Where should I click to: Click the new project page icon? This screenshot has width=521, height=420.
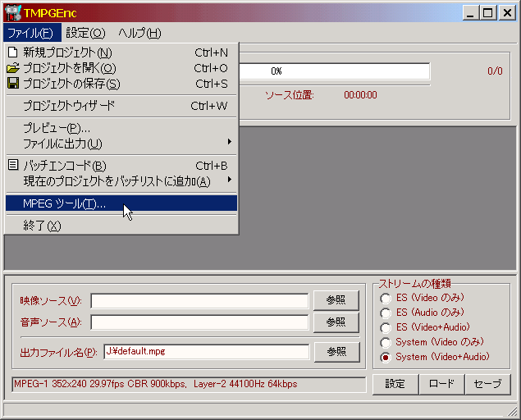[x=12, y=52]
